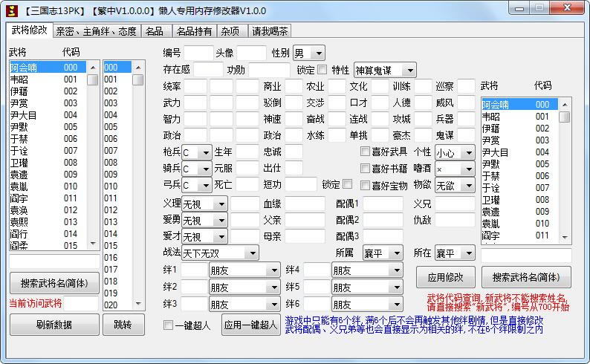Screen dimensions: 590x364
Task: Switch to the 名品持有 tab
Action: [194, 31]
